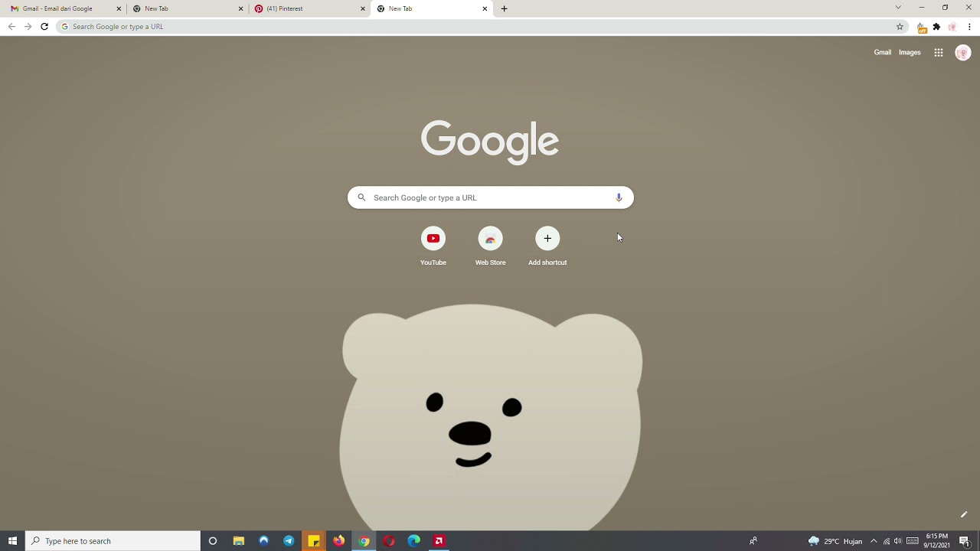This screenshot has width=980, height=551.
Task: Bookmark this tab with the star icon
Action: click(900, 27)
